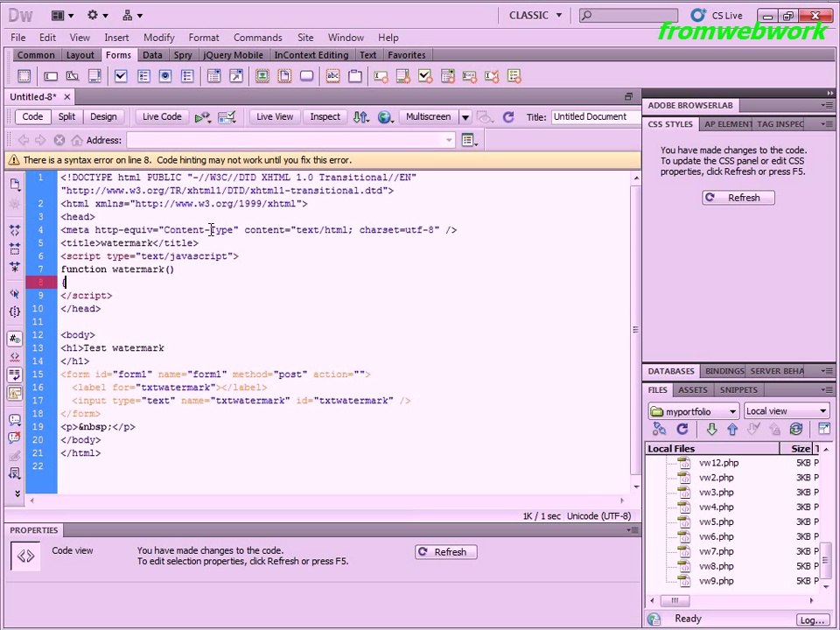Click File Management icon in document toolbar
The height and width of the screenshot is (630, 840).
click(x=361, y=116)
